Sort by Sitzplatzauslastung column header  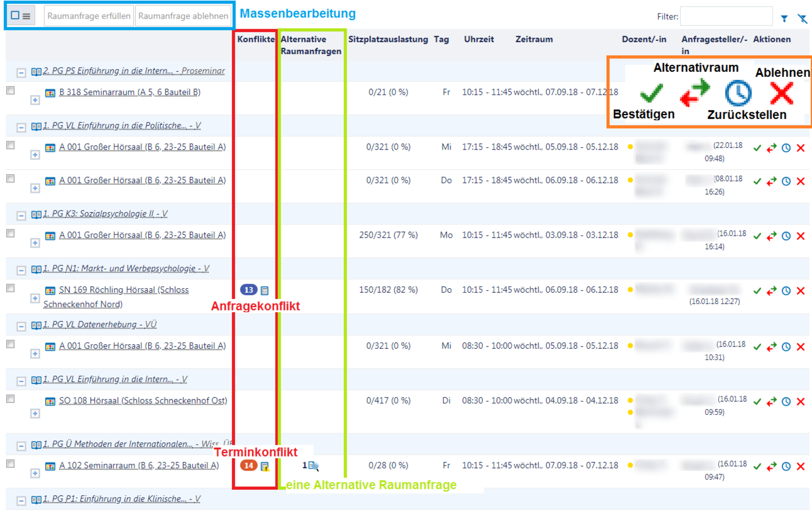pos(388,39)
